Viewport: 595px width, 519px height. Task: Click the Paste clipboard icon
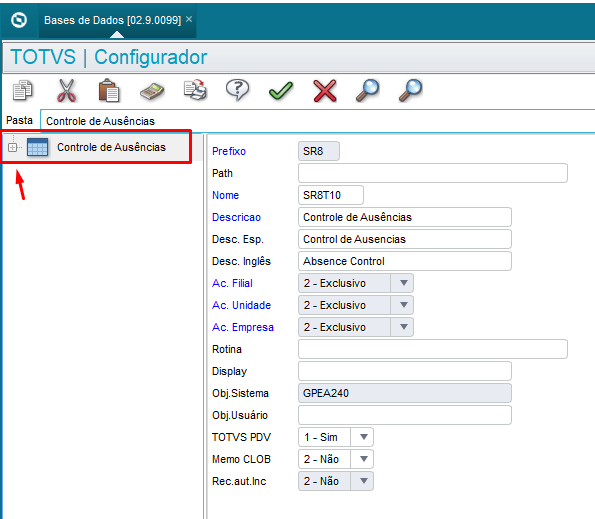coord(109,91)
